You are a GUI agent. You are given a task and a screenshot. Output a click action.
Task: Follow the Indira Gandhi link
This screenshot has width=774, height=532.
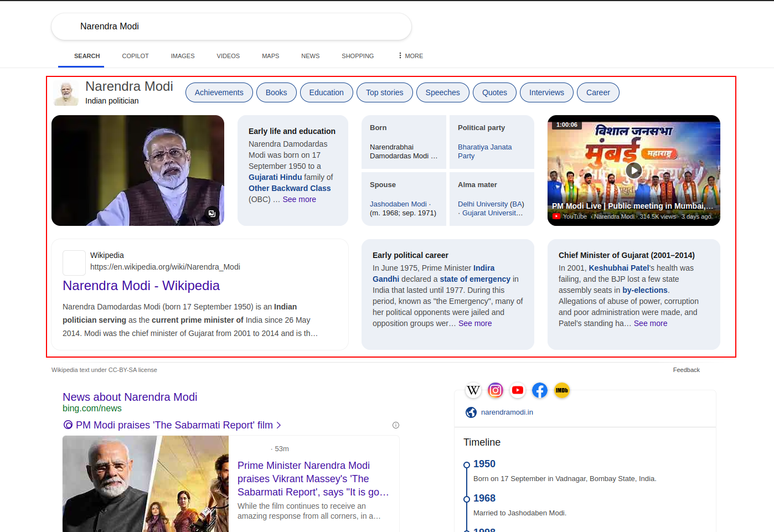tap(434, 273)
